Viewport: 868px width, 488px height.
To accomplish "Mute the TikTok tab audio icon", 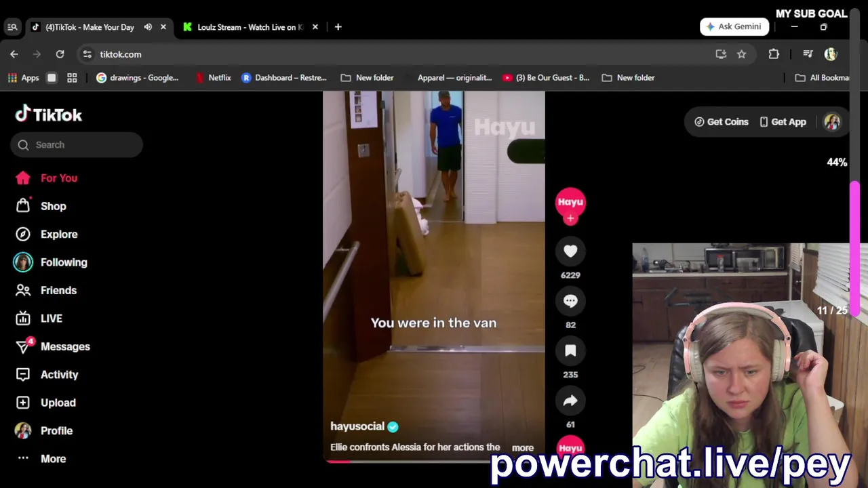I will tap(148, 27).
